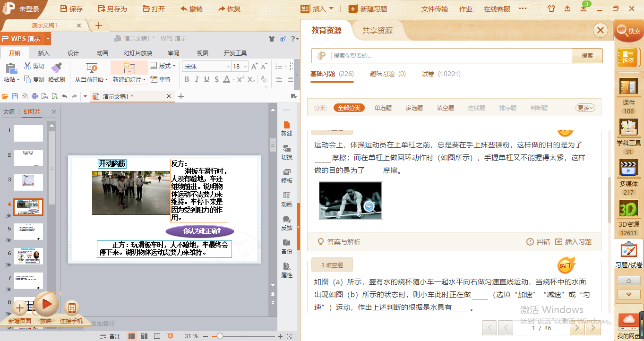Toggle italic formatting

click(197, 79)
